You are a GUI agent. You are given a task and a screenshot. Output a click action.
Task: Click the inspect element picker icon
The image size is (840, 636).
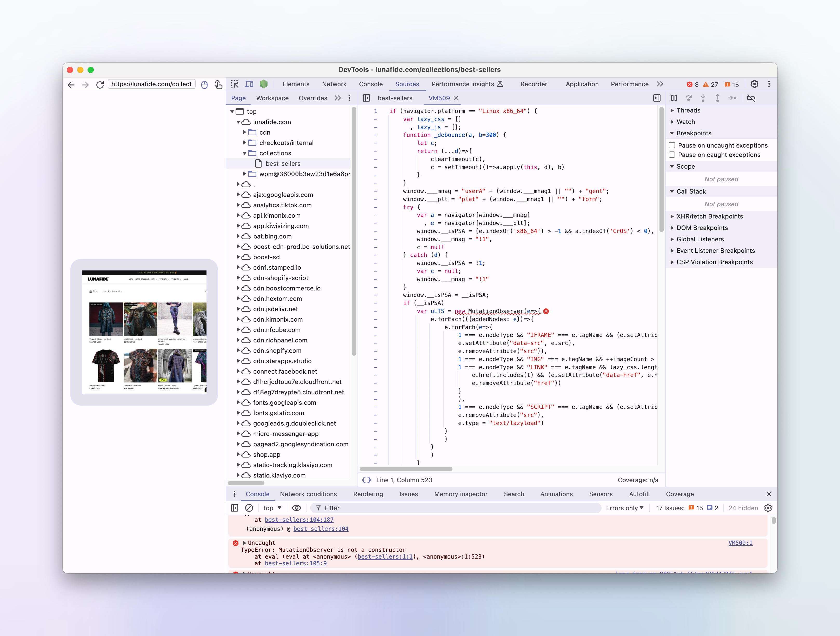pyautogui.click(x=235, y=84)
